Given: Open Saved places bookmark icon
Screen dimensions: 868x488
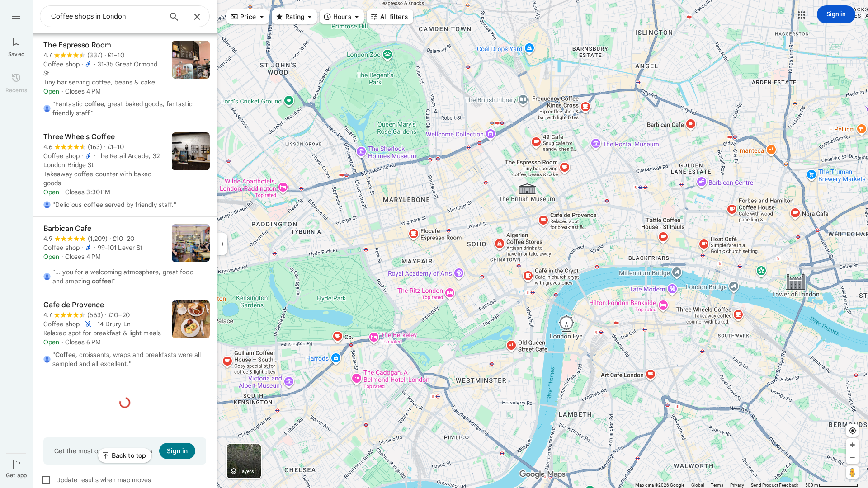Looking at the screenshot, I should (16, 42).
